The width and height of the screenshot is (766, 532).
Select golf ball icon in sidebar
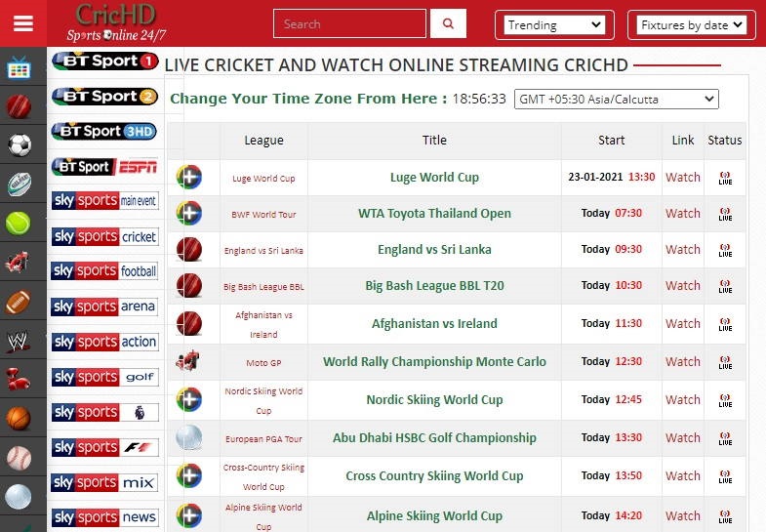(x=19, y=497)
